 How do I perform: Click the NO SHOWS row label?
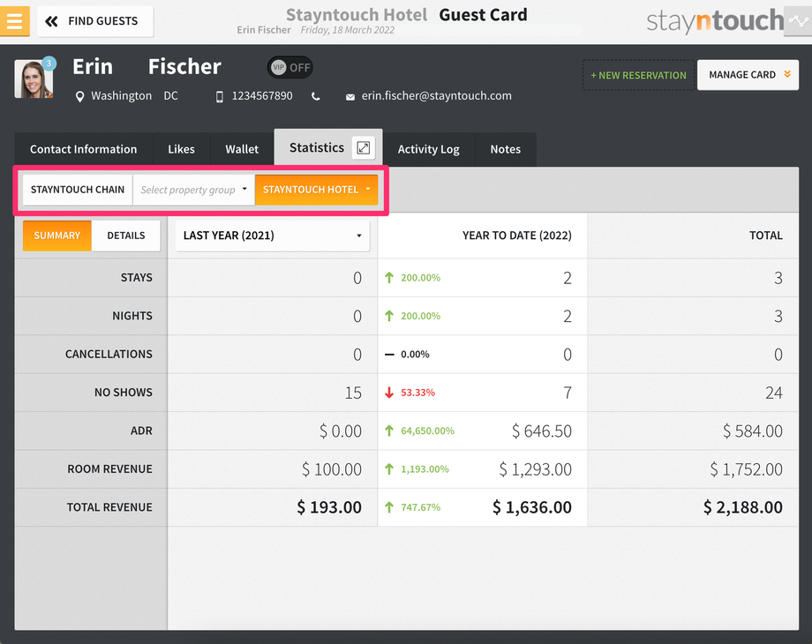(124, 393)
